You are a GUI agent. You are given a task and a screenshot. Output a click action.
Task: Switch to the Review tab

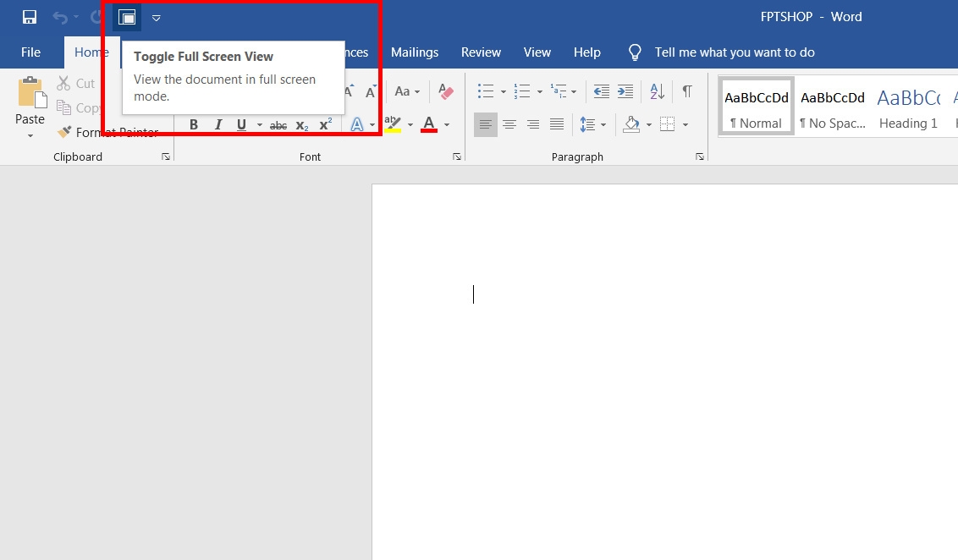pos(481,52)
